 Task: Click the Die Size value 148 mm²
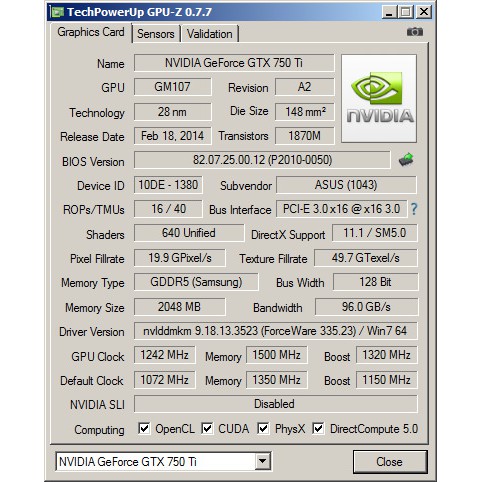[304, 112]
